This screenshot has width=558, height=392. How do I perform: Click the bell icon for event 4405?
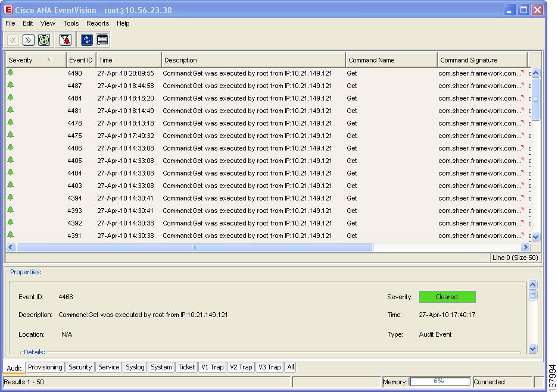tap(11, 160)
